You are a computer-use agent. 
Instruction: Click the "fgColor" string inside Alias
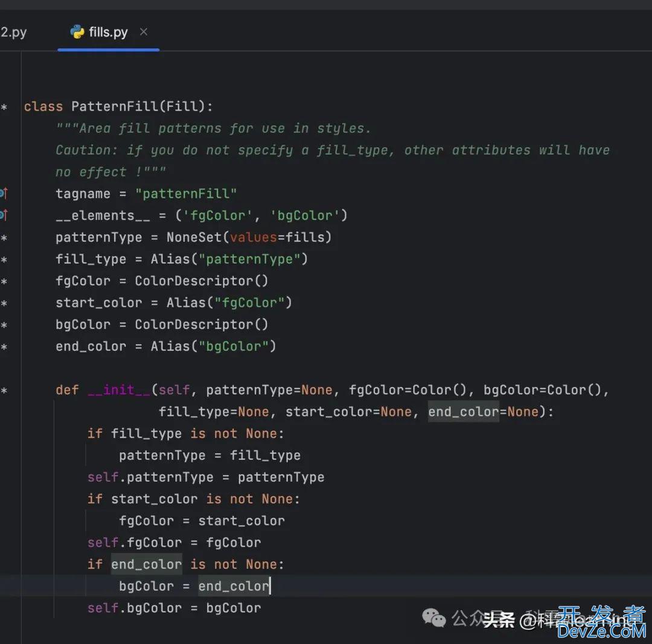pyautogui.click(x=249, y=302)
